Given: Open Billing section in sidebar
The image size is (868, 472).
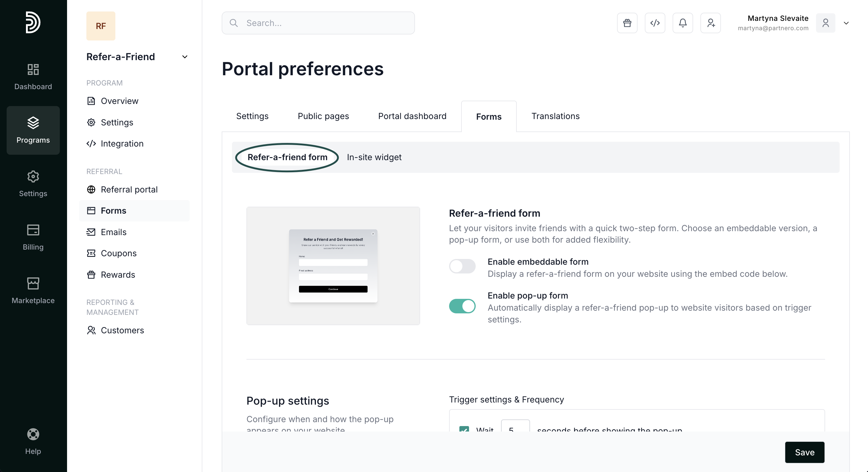Looking at the screenshot, I should point(33,237).
